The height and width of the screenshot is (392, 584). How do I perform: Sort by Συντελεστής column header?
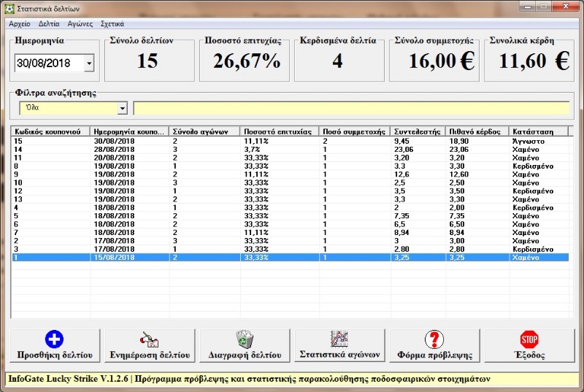click(x=418, y=131)
